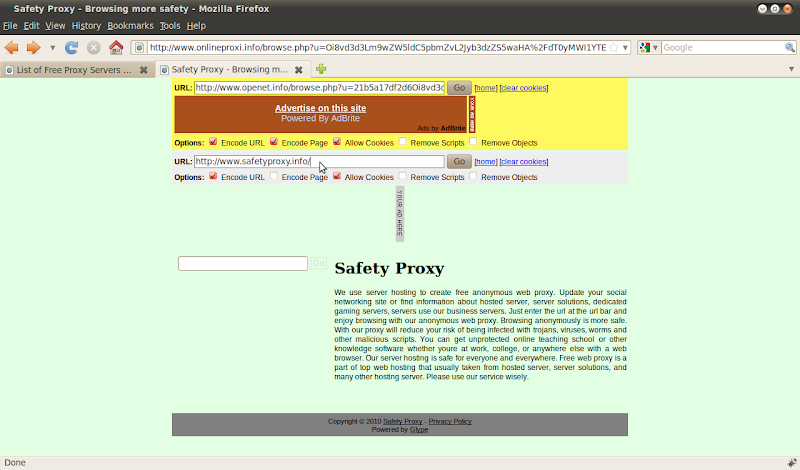Open the list all tabs dropdown
The width and height of the screenshot is (800, 470).
pyautogui.click(x=791, y=69)
